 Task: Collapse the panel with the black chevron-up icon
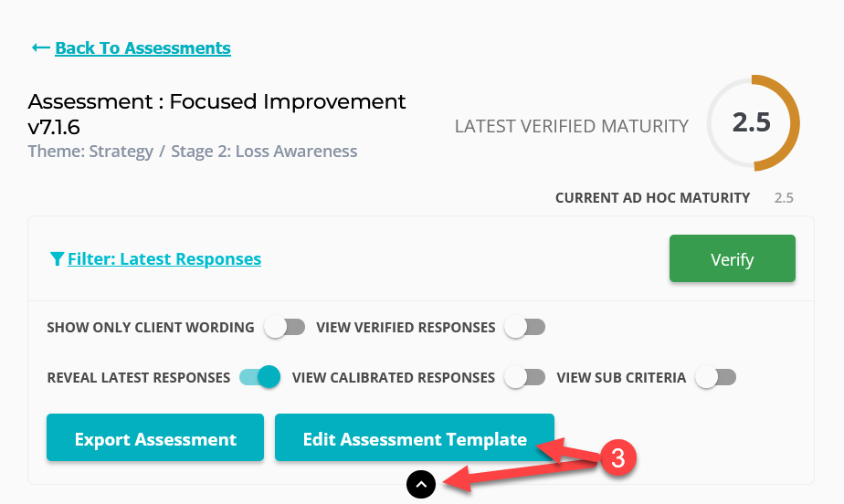point(421,484)
